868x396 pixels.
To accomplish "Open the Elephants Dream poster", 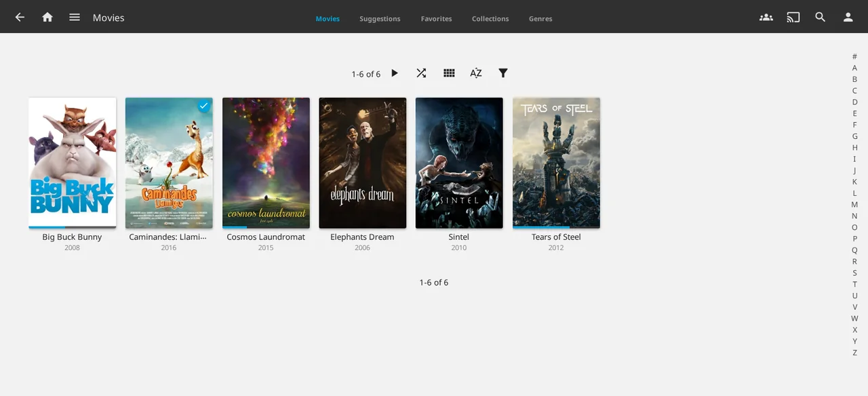I will click(363, 163).
